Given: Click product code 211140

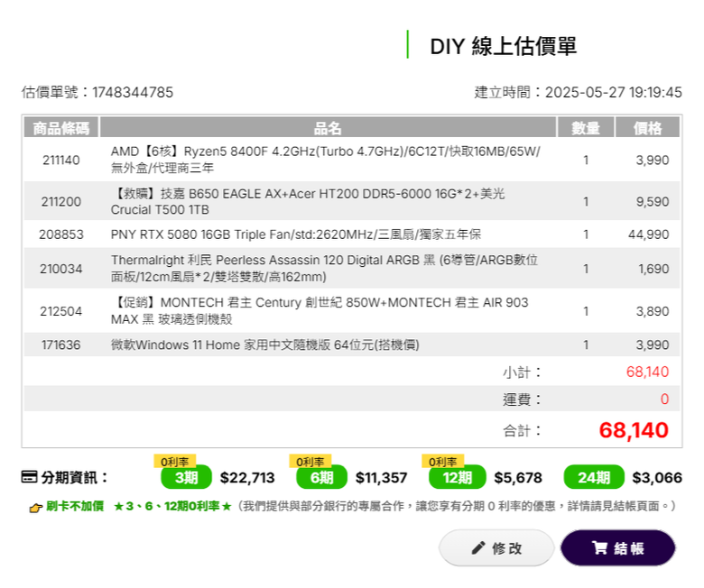Looking at the screenshot, I should coord(61,161).
